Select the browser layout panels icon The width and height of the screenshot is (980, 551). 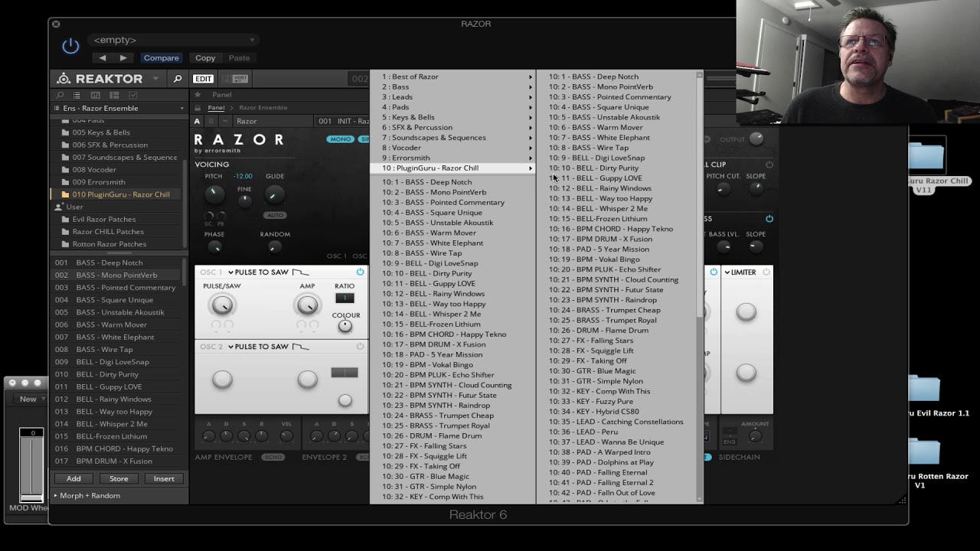pyautogui.click(x=114, y=95)
